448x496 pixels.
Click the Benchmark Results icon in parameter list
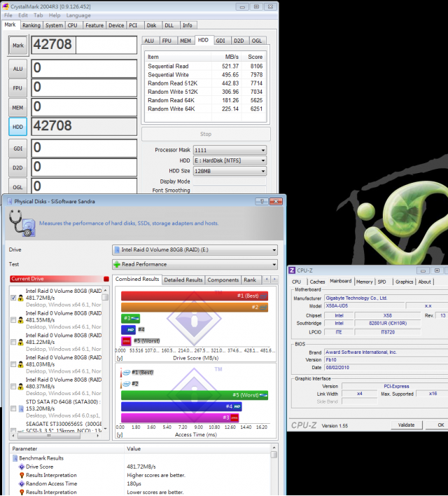15,458
